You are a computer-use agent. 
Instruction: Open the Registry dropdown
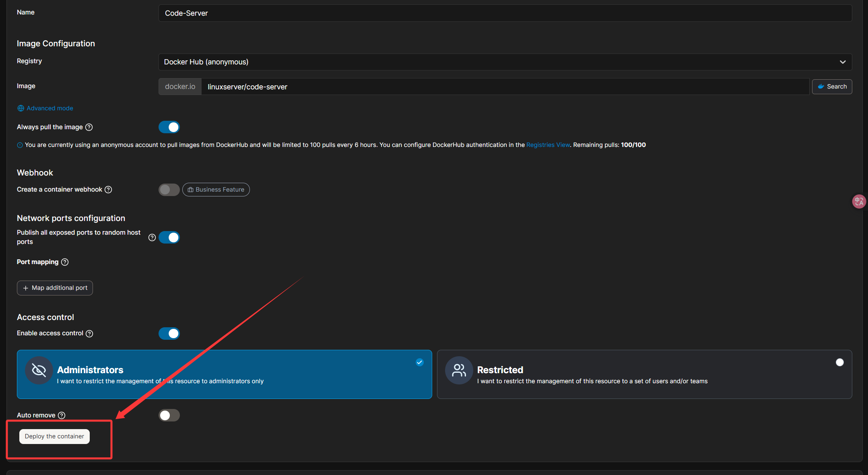tap(505, 62)
